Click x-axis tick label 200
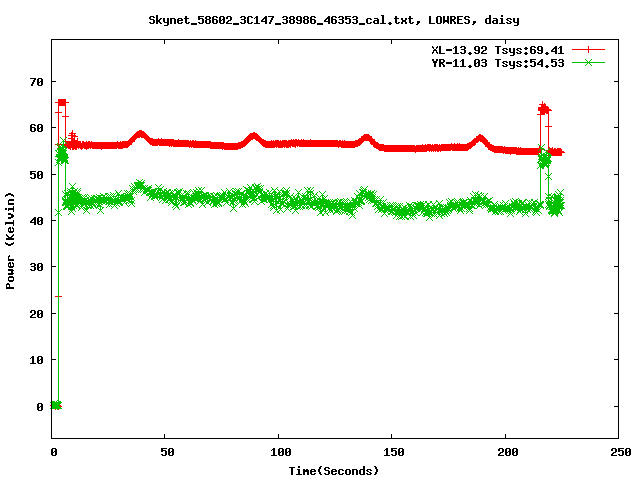 507,452
